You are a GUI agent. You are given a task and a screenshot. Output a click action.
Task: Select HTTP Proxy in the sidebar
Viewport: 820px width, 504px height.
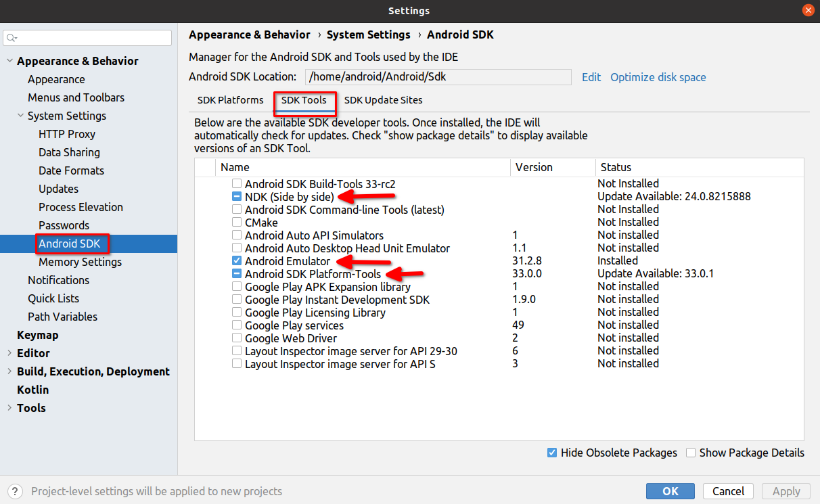click(67, 134)
